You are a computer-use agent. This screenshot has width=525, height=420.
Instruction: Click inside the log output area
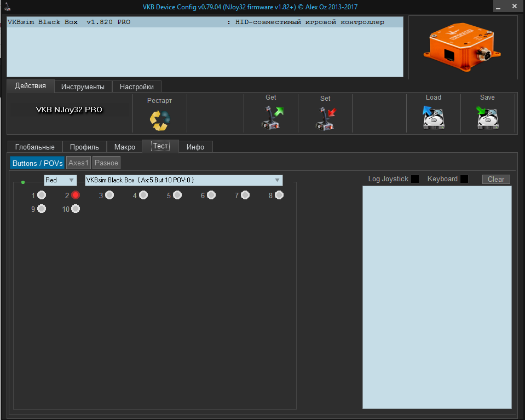[x=437, y=297]
